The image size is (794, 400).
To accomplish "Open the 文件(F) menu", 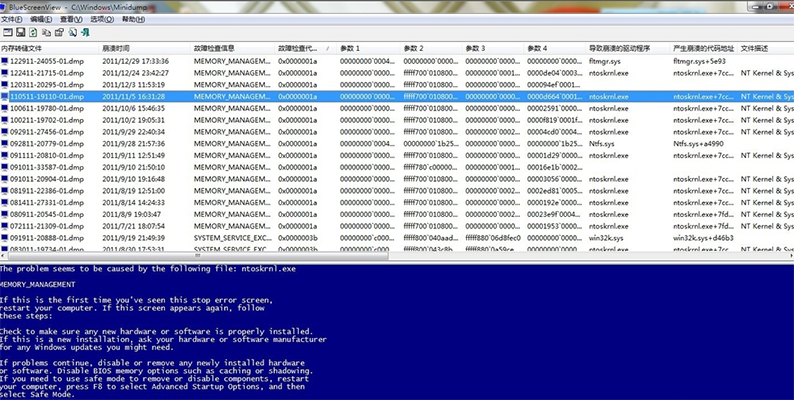I will click(13, 19).
